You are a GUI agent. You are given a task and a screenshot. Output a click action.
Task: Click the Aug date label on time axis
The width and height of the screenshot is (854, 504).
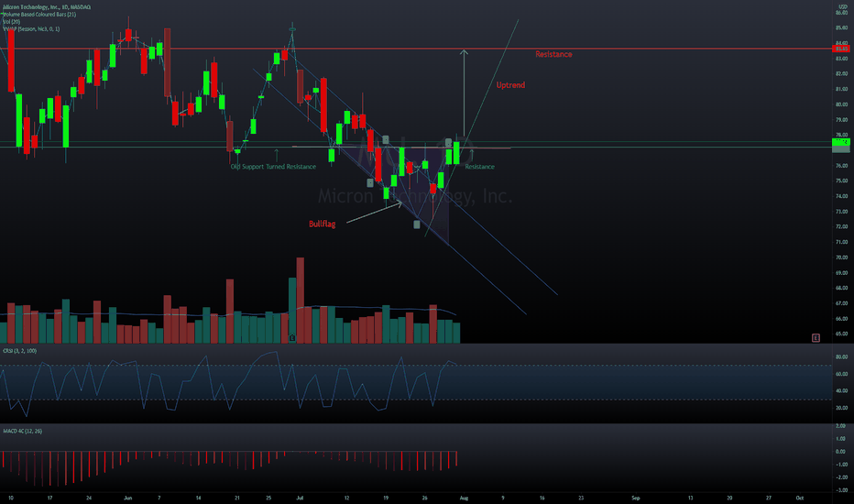[x=464, y=498]
